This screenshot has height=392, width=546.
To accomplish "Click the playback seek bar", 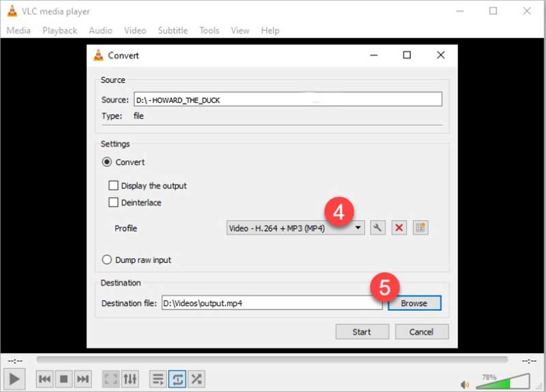I will (272, 359).
